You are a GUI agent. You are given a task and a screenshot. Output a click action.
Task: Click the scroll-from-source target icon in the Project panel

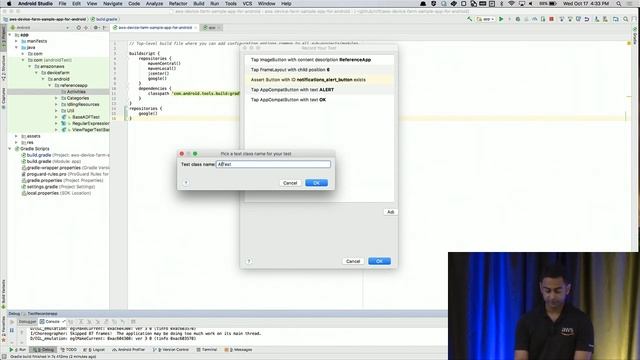coord(78,28)
